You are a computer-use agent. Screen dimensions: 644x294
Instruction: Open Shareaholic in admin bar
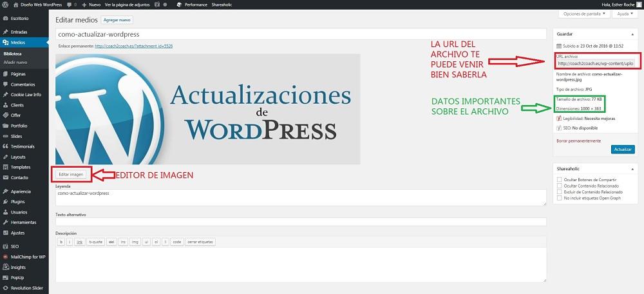222,5
